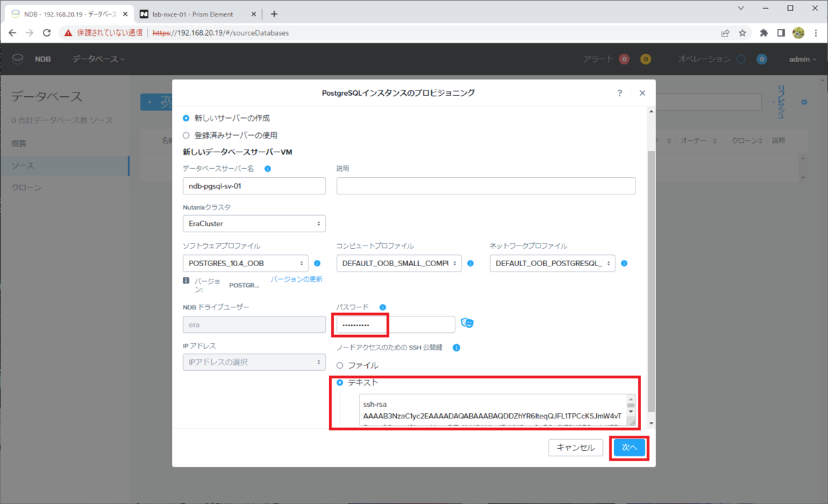The image size is (828, 504).
Task: Click the NDB database logo icon
Action: (x=17, y=59)
